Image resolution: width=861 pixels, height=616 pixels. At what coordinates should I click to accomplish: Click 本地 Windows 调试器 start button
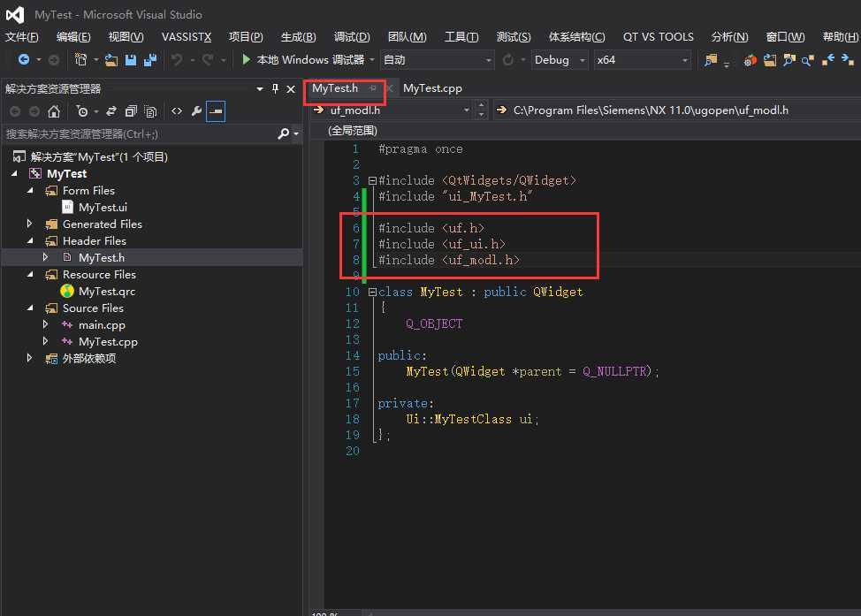(304, 59)
